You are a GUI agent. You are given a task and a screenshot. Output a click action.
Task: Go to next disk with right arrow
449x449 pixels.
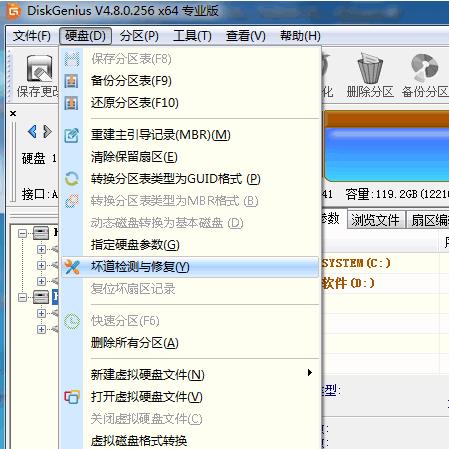[48, 131]
